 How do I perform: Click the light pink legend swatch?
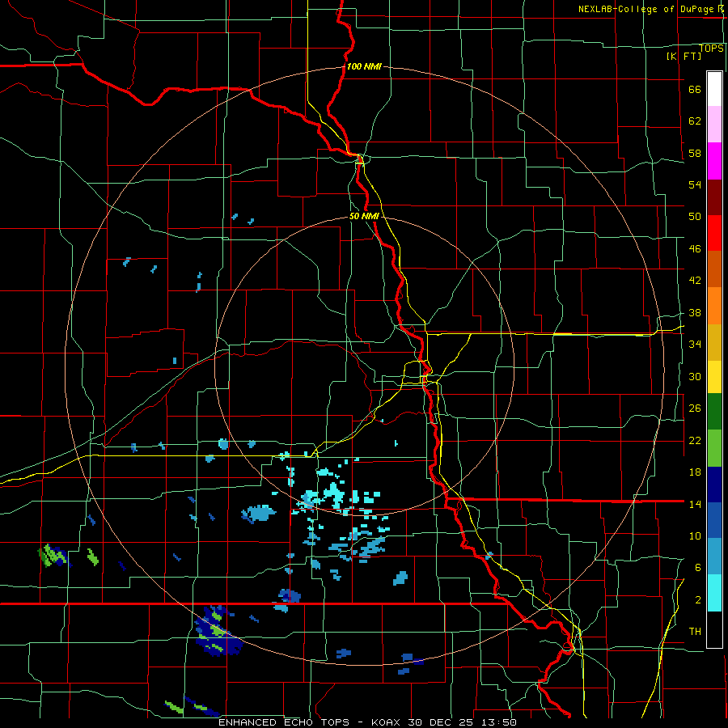(714, 125)
